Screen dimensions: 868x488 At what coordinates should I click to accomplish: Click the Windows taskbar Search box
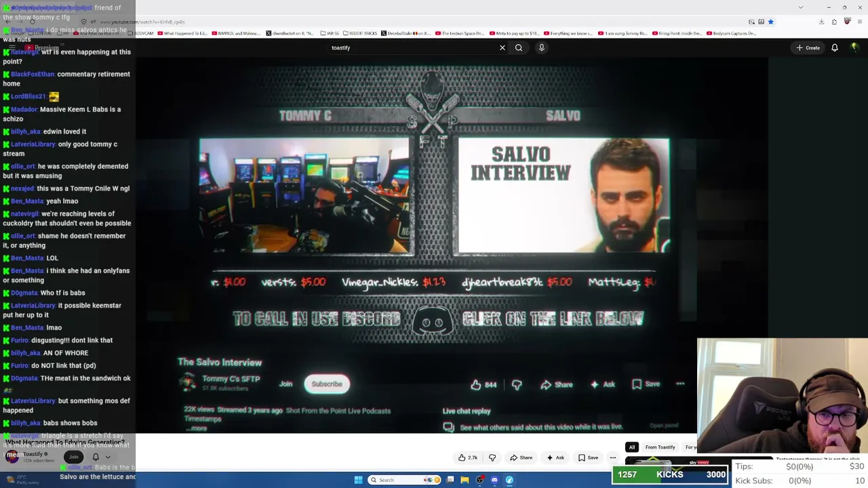click(x=404, y=480)
